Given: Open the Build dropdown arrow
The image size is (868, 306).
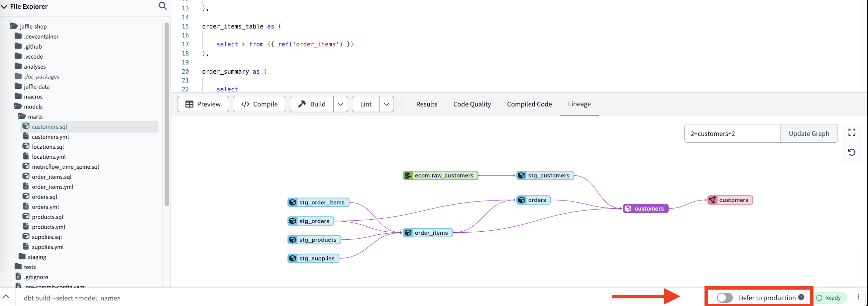Looking at the screenshot, I should pyautogui.click(x=340, y=104).
